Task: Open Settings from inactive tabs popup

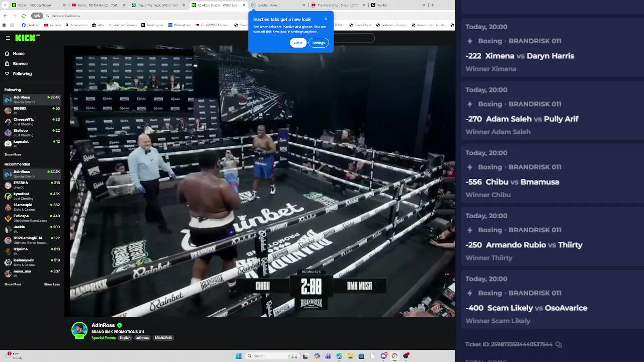Action: coord(318,43)
